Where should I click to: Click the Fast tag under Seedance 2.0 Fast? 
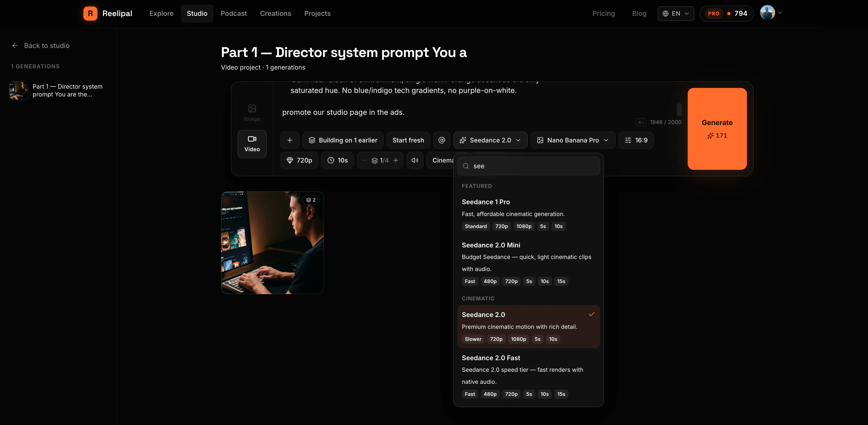(x=470, y=394)
